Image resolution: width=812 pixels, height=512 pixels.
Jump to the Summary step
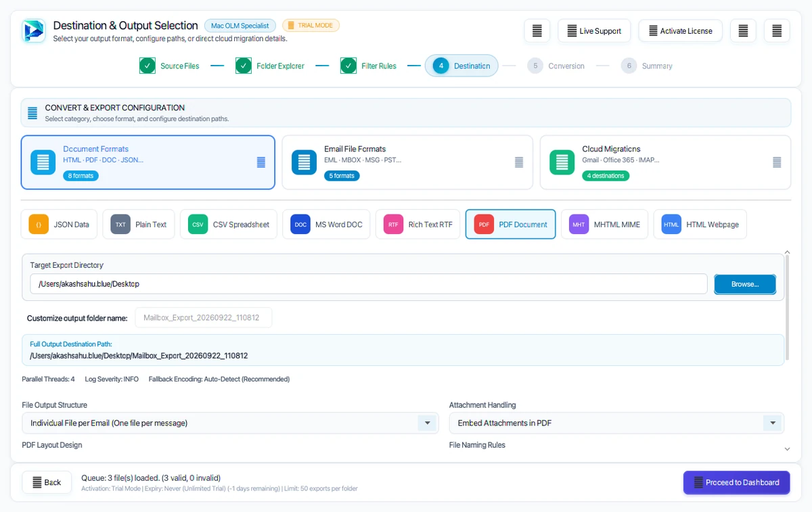click(x=647, y=66)
